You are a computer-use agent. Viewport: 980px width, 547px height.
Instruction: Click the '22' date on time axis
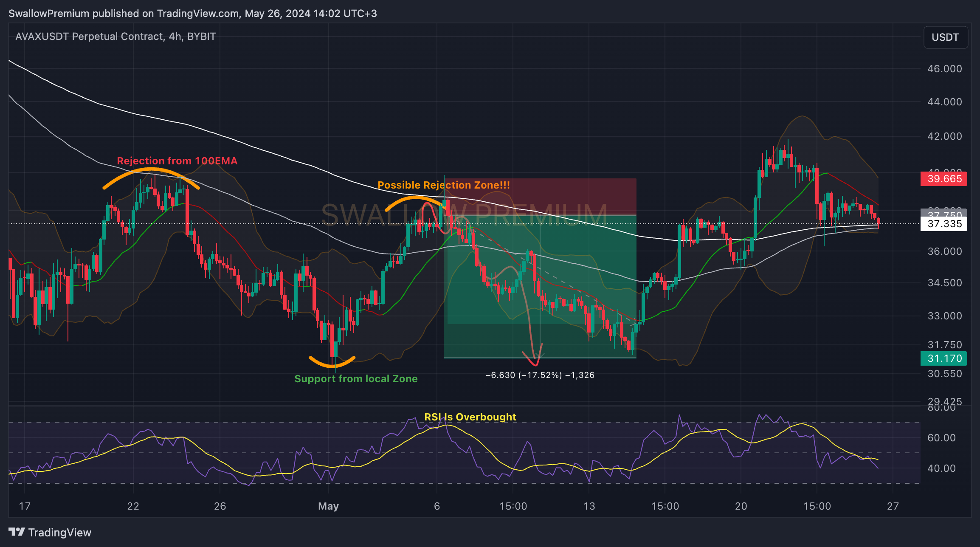tap(133, 506)
